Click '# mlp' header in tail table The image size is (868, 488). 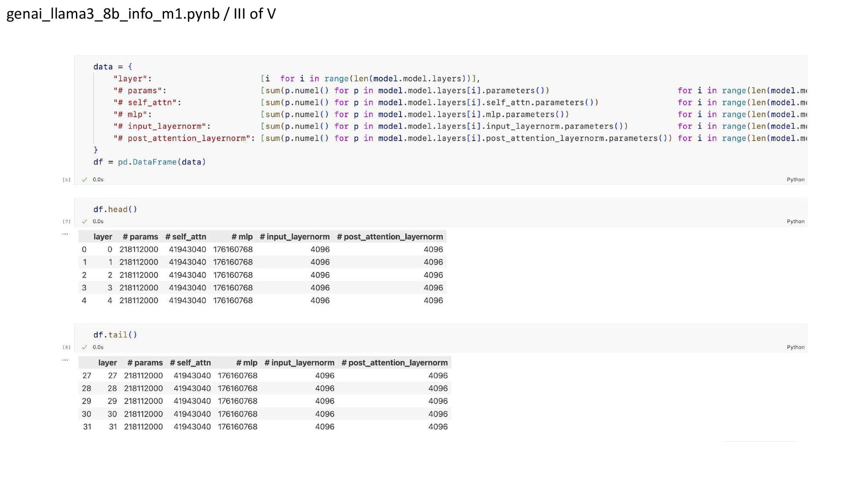[x=247, y=363]
